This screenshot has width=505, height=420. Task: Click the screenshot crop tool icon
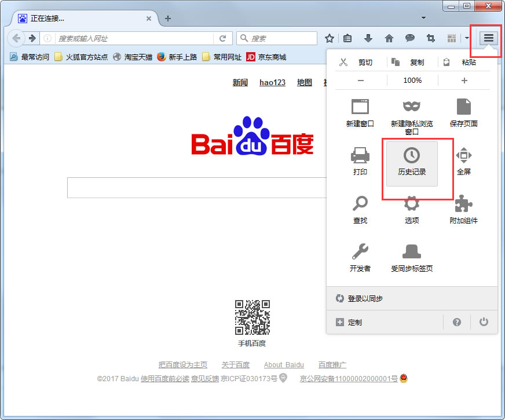click(x=431, y=38)
